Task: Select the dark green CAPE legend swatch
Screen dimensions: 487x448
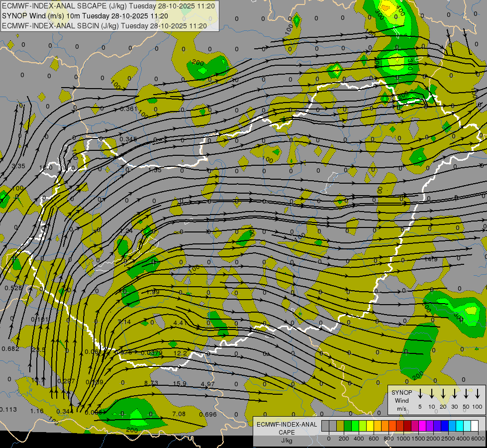Action: click(x=348, y=426)
